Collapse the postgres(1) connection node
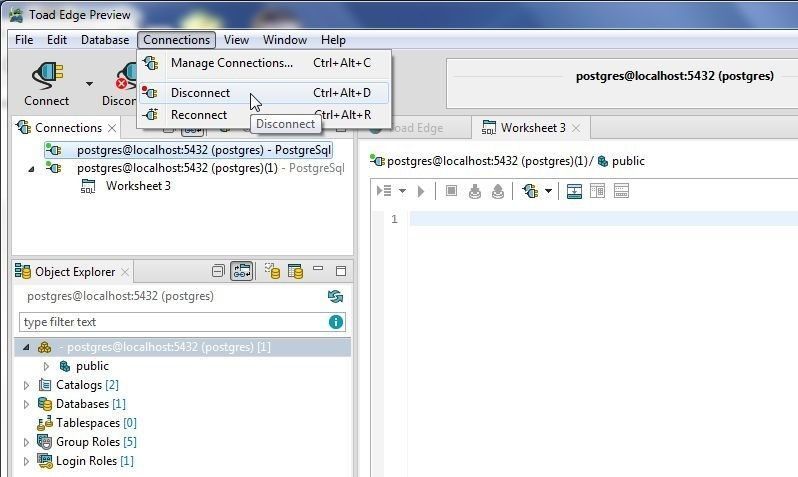Screen dimensions: 798x477 31,169
